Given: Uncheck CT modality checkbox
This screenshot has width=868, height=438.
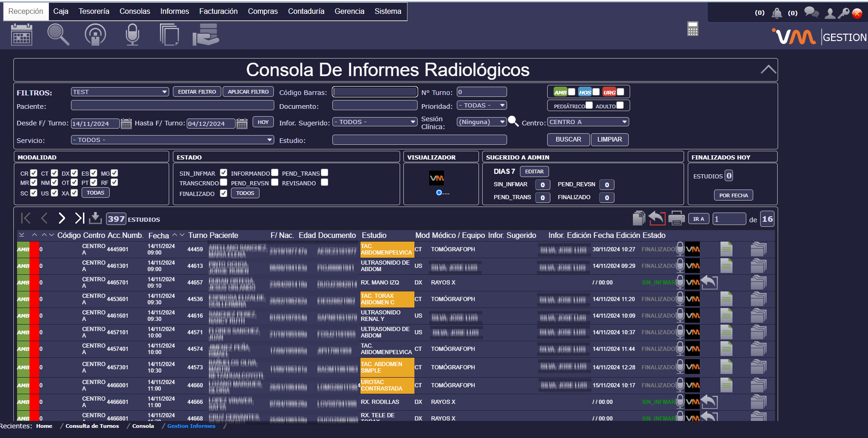Looking at the screenshot, I should 54,173.
